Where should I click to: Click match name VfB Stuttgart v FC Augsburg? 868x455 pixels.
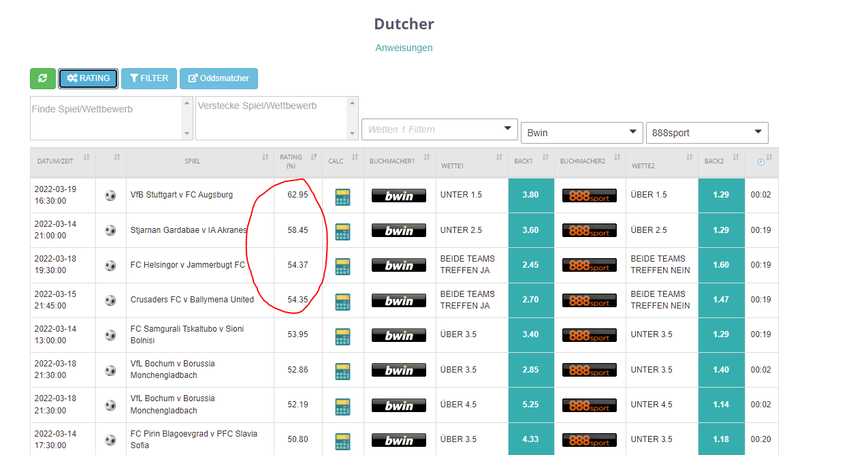point(182,195)
